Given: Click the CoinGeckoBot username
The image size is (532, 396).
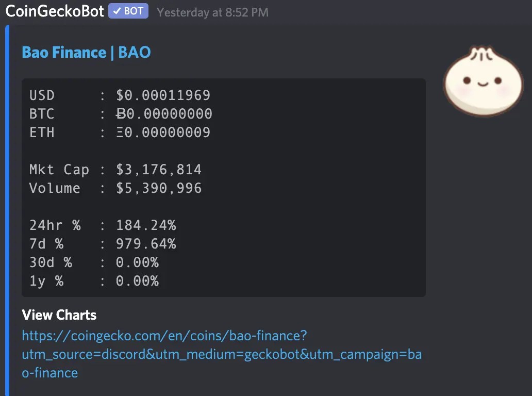Looking at the screenshot, I should click(54, 10).
